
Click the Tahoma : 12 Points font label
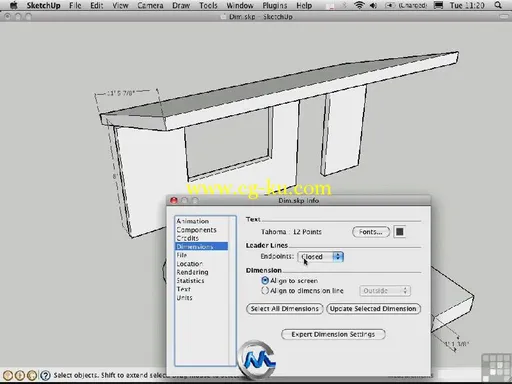coord(291,232)
